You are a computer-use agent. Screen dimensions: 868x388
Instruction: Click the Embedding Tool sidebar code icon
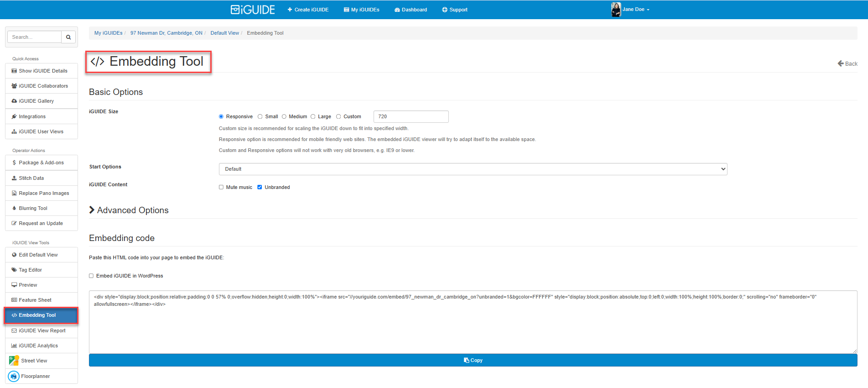click(14, 315)
